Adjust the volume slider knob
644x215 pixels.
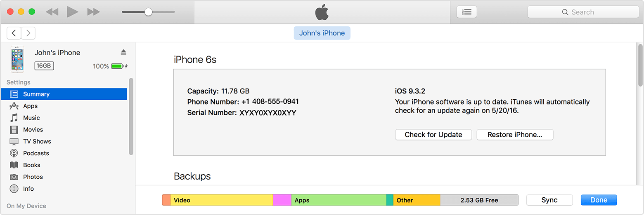click(x=148, y=12)
